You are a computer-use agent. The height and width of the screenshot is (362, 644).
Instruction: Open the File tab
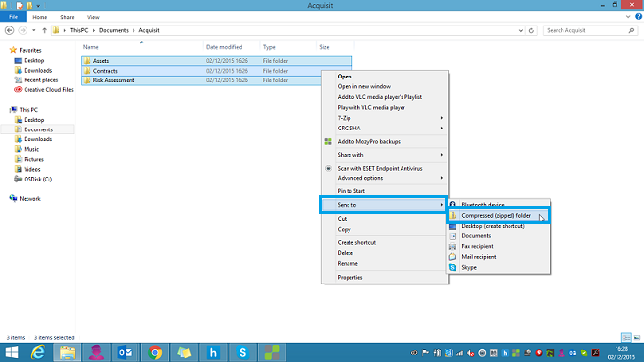coord(13,17)
